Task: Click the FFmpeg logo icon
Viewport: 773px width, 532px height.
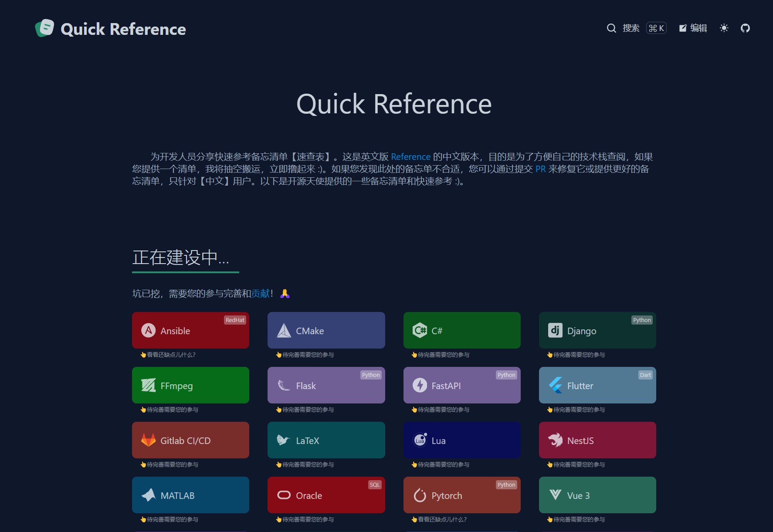Action: (x=149, y=385)
